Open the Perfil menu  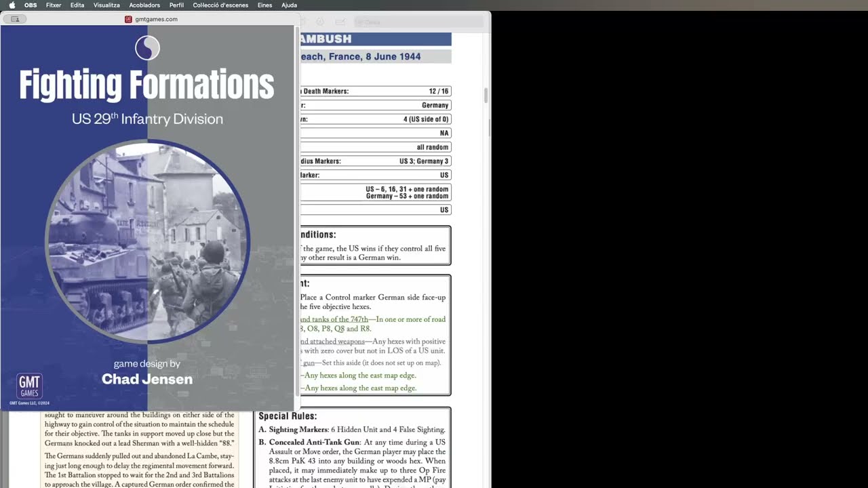click(x=176, y=5)
